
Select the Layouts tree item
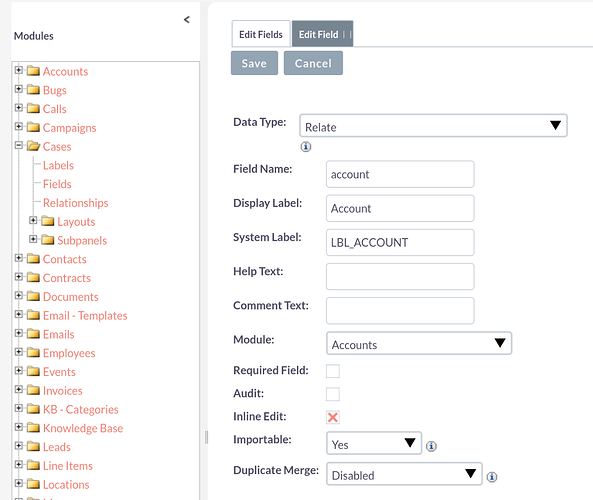click(76, 222)
